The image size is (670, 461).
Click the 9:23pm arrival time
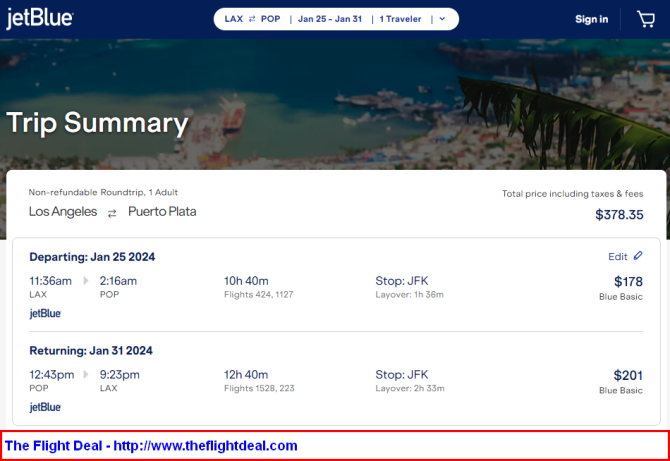click(120, 374)
